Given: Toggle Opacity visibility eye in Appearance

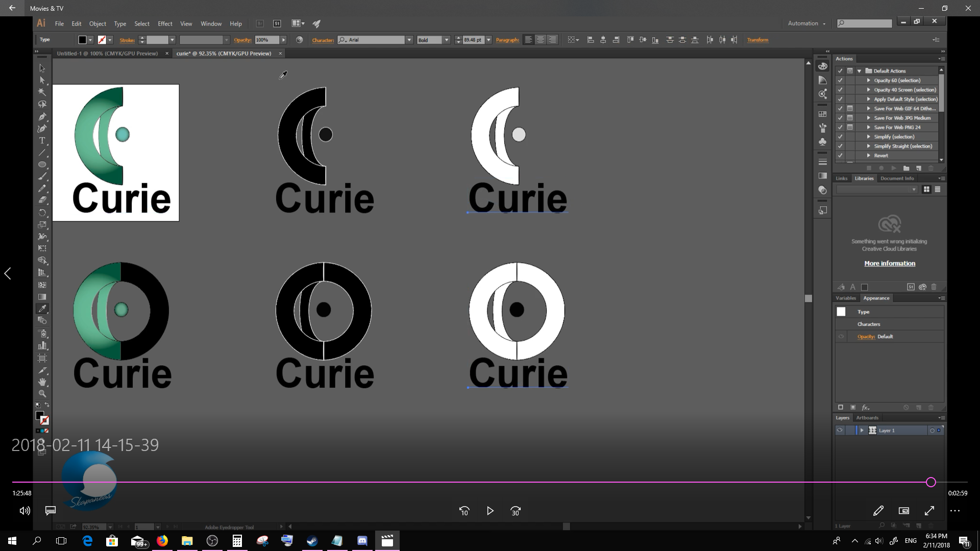Looking at the screenshot, I should (841, 337).
